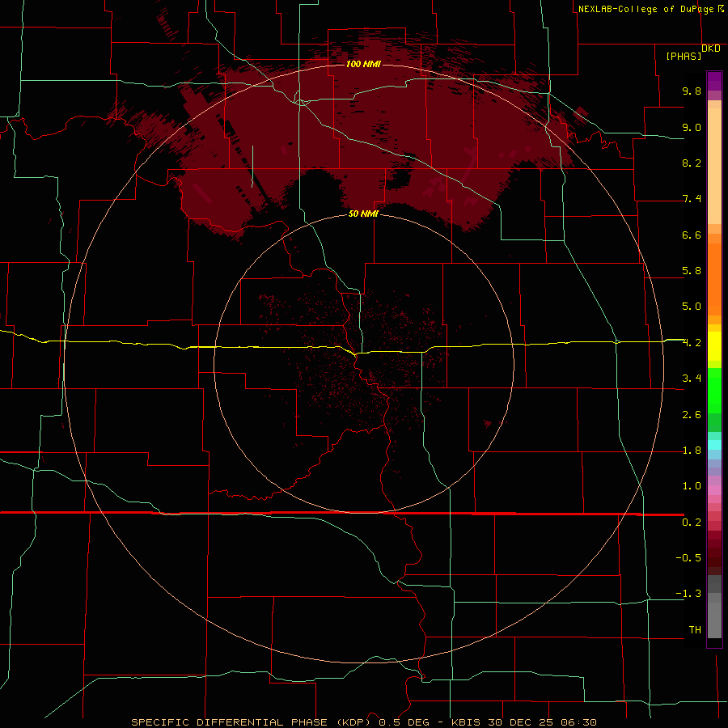This screenshot has width=728, height=728.
Task: Click the '[PHAS]' legend heading
Action: [x=684, y=56]
